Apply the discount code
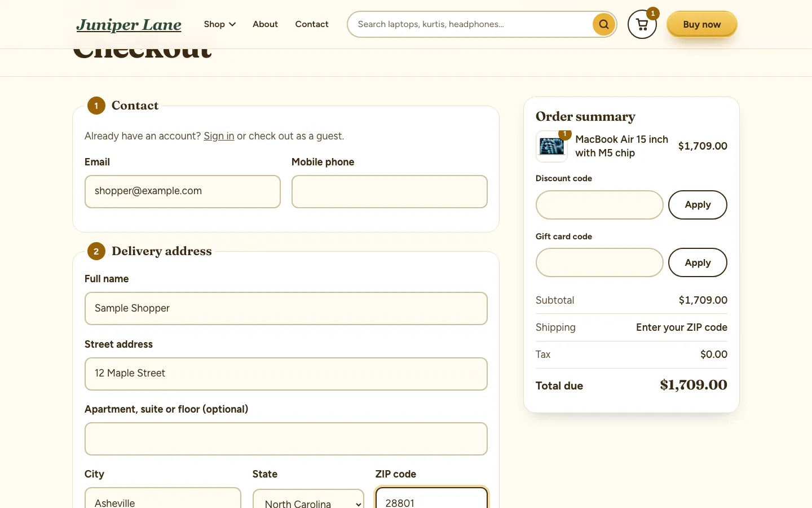The width and height of the screenshot is (812, 508). click(698, 205)
